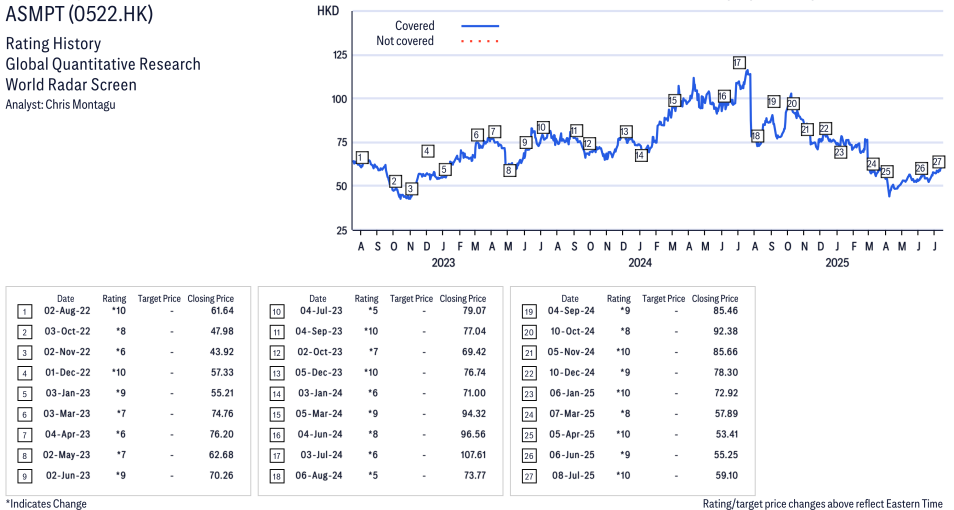The height and width of the screenshot is (510, 954).
Task: Click the date 05-Apr-25
Action: pos(571,435)
